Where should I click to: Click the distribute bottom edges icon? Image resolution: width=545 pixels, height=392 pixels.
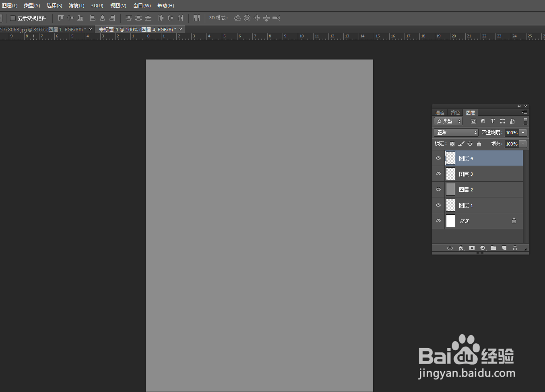click(148, 18)
